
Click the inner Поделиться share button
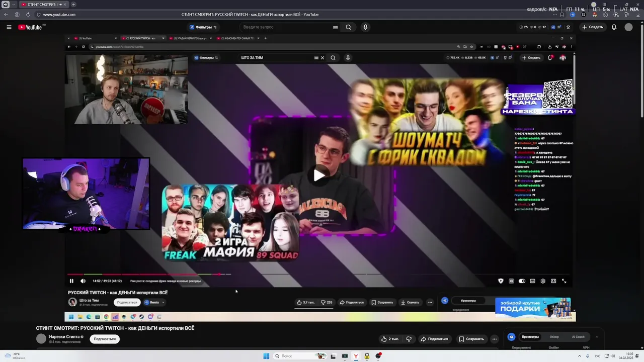[352, 302]
